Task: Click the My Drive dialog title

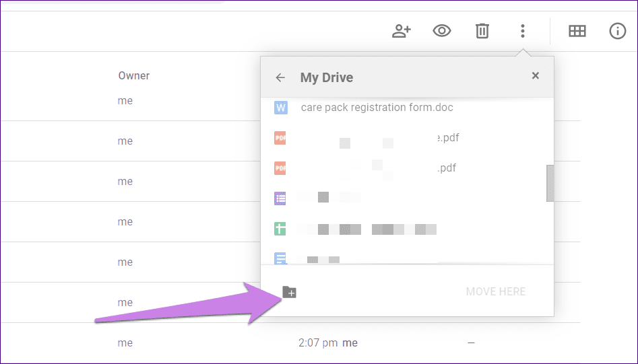Action: pyautogui.click(x=327, y=77)
